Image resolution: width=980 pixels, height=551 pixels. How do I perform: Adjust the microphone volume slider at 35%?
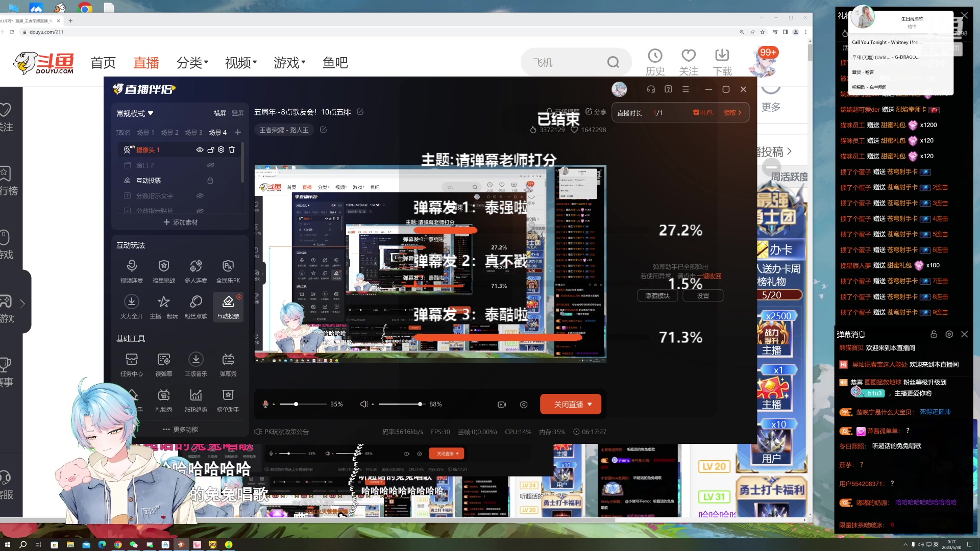[x=296, y=404]
